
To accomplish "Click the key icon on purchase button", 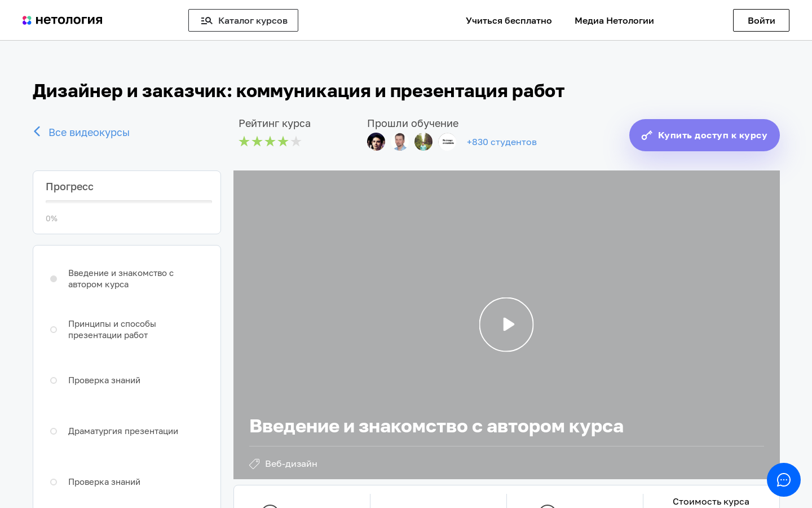I will 647,135.
